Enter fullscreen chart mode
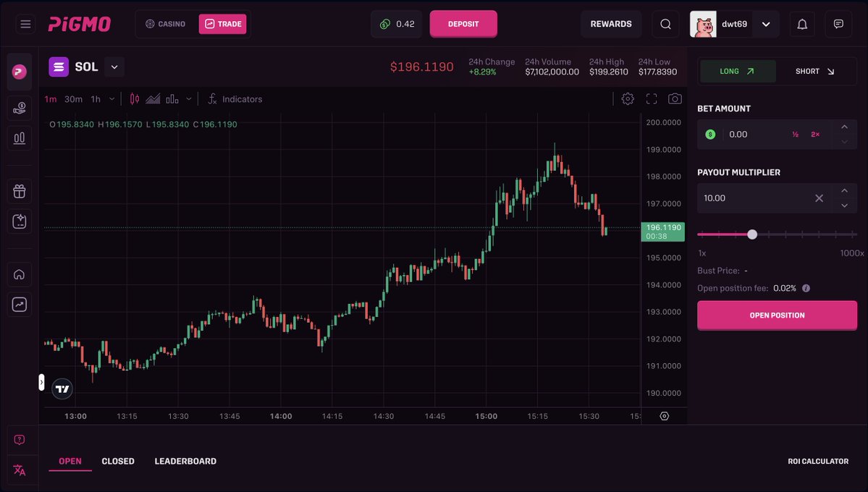 (652, 98)
